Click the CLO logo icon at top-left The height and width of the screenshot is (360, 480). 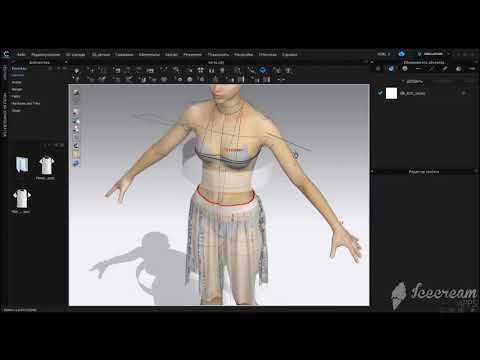(x=6, y=54)
